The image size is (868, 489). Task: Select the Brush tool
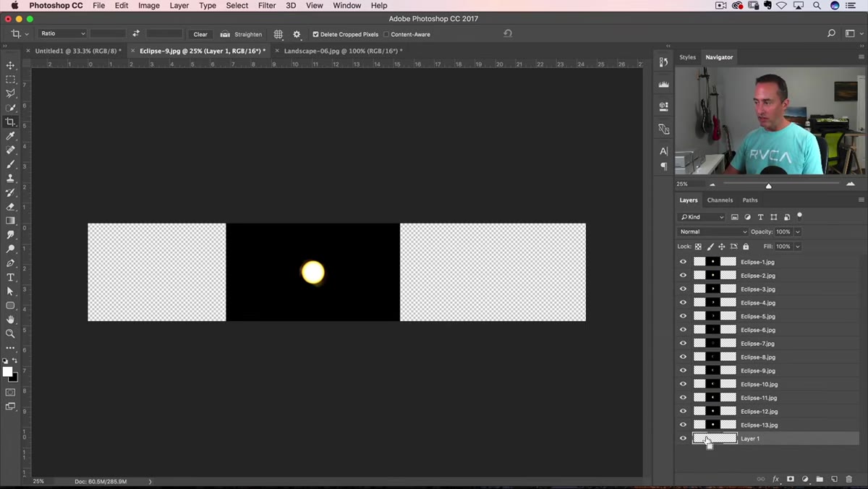[10, 164]
